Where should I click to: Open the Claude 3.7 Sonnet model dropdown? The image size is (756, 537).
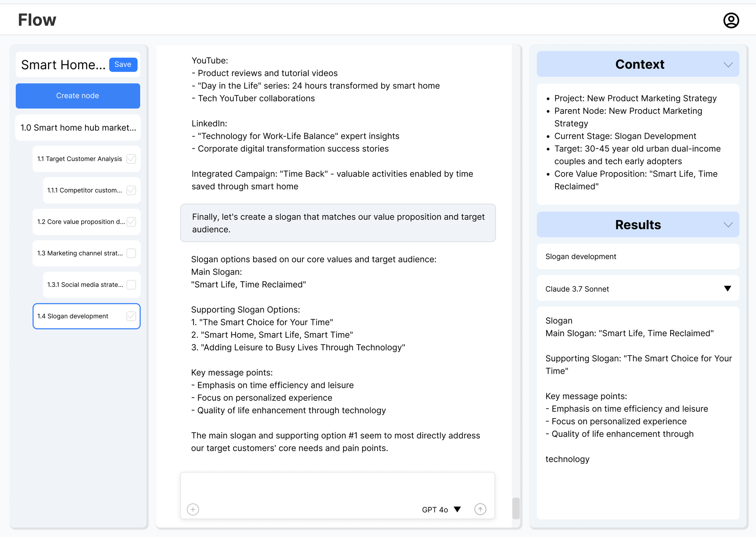pyautogui.click(x=638, y=289)
